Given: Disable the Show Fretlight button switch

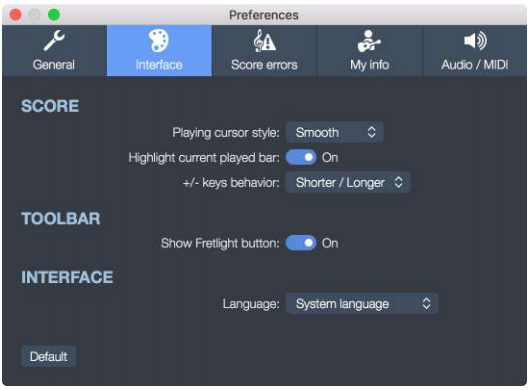Looking at the screenshot, I should [301, 243].
